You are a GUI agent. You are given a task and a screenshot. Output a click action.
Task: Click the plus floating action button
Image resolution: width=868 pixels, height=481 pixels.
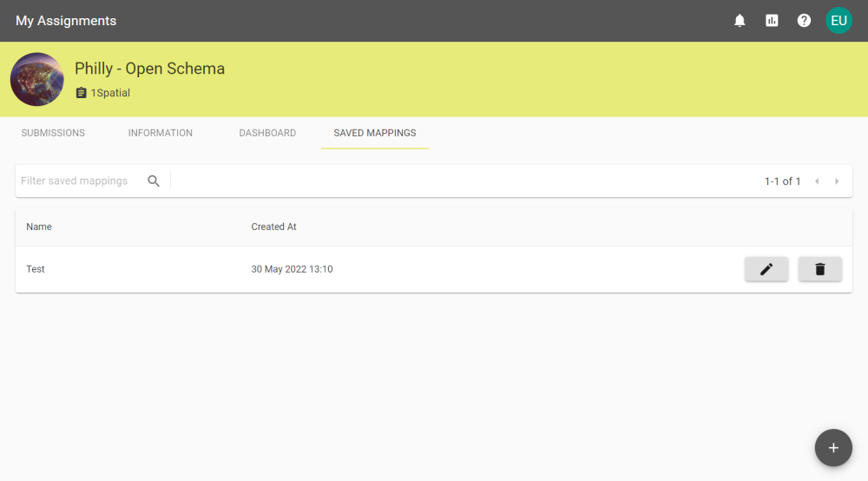pyautogui.click(x=832, y=448)
